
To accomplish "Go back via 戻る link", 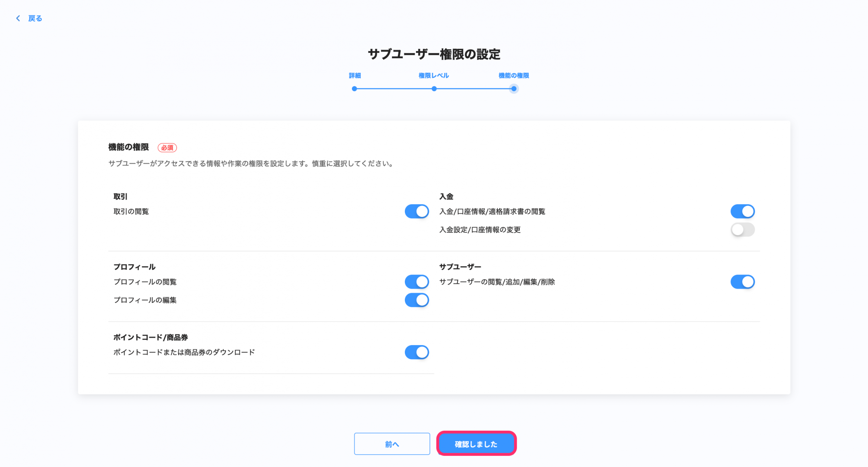I will coord(35,18).
